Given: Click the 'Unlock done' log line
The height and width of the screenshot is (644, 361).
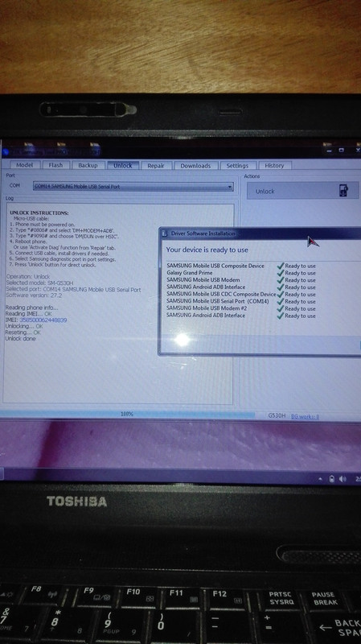Looking at the screenshot, I should (21, 339).
